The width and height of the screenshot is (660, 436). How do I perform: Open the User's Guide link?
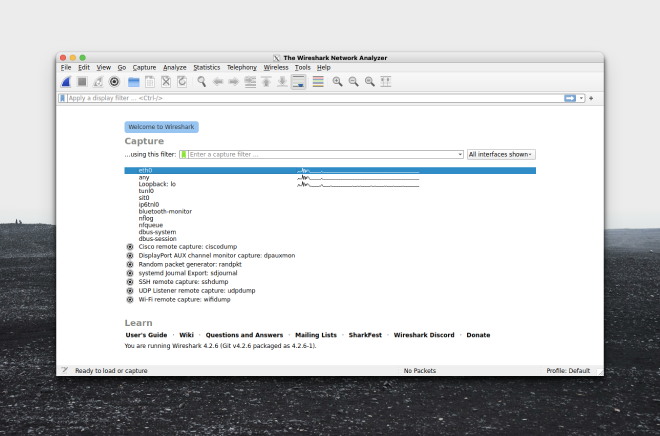click(x=146, y=335)
